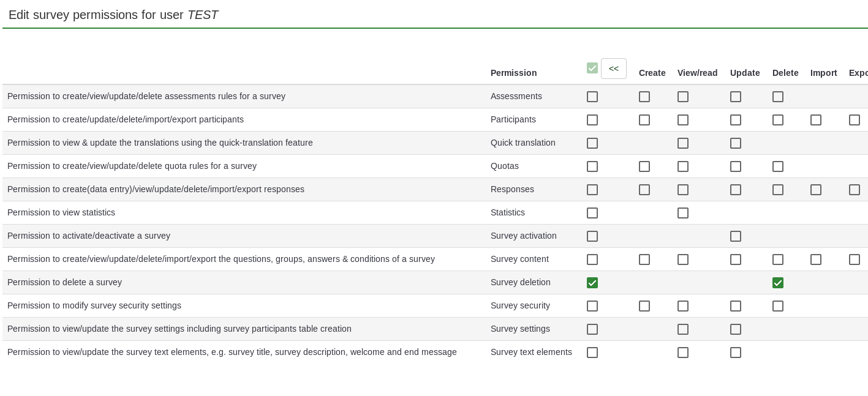The width and height of the screenshot is (868, 396).
Task: Enable all Assessments permissions checkbox
Action: coord(592,97)
